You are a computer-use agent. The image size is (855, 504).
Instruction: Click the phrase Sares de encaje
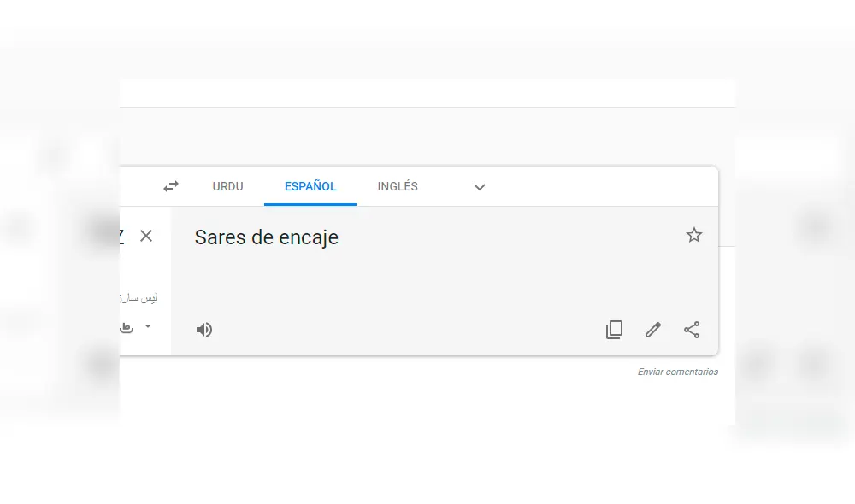pyautogui.click(x=266, y=237)
